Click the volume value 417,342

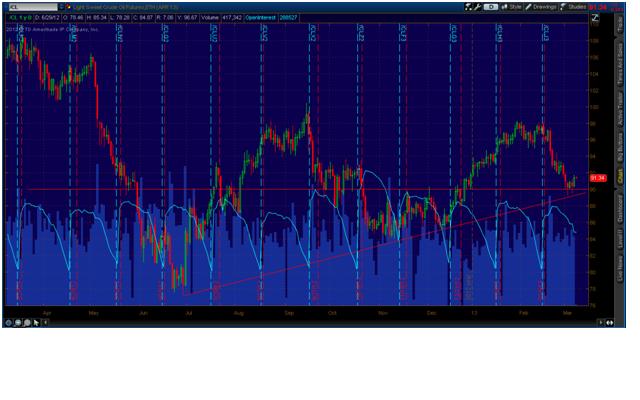[x=232, y=18]
